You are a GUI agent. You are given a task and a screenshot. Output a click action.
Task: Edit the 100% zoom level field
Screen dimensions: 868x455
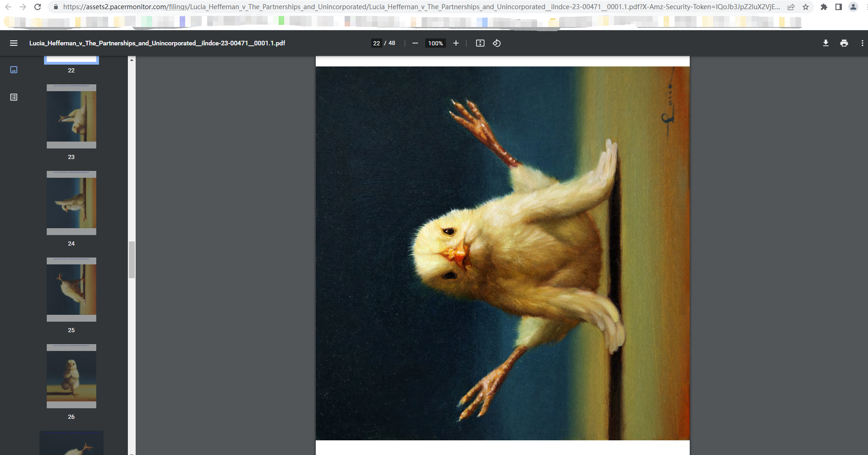coord(435,43)
